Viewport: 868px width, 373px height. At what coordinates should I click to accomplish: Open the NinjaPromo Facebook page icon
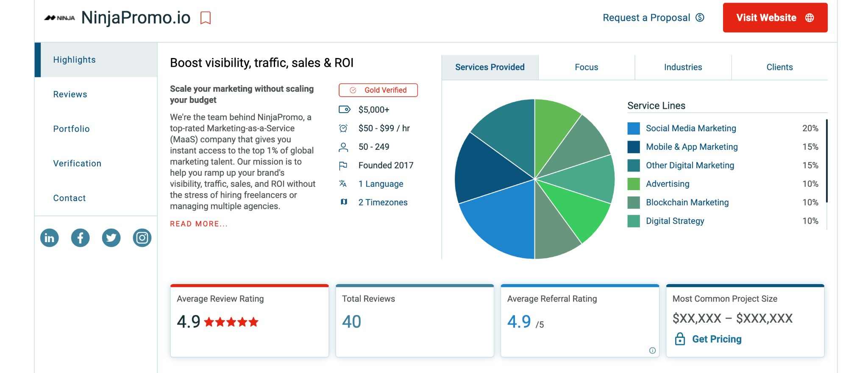pos(81,238)
